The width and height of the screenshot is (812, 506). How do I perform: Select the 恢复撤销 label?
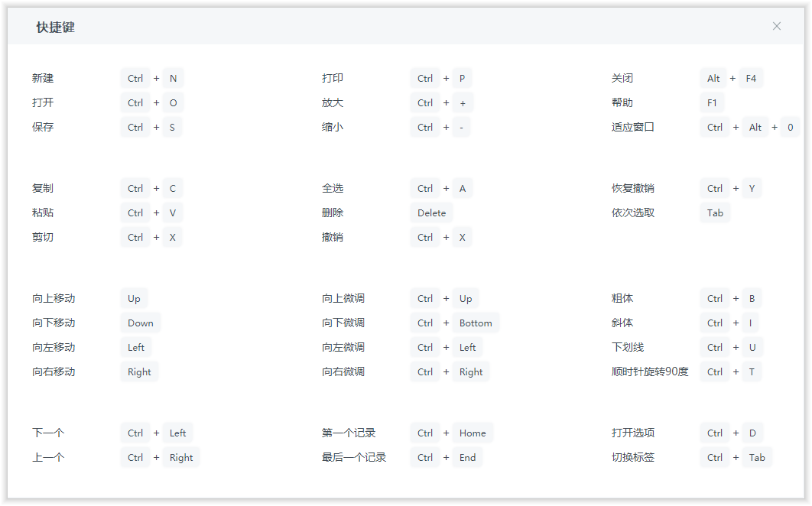(x=633, y=188)
